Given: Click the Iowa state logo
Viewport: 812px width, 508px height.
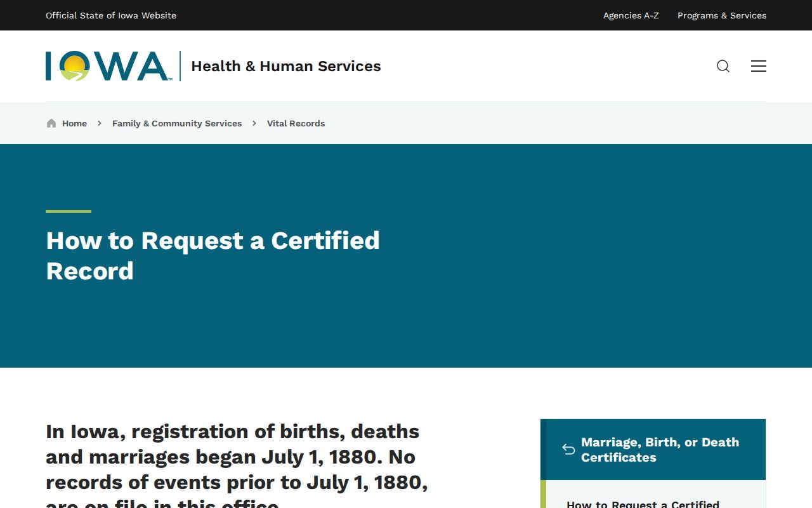Looking at the screenshot, I should point(108,66).
